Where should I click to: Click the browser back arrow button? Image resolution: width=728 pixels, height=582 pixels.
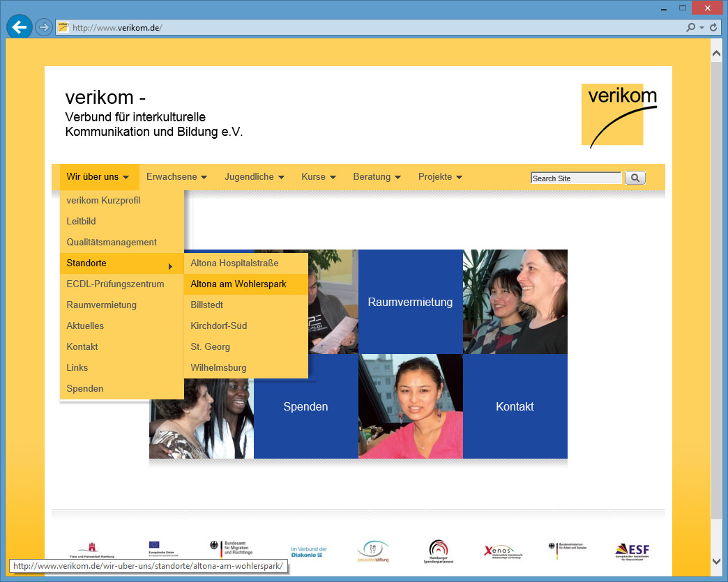tap(19, 27)
